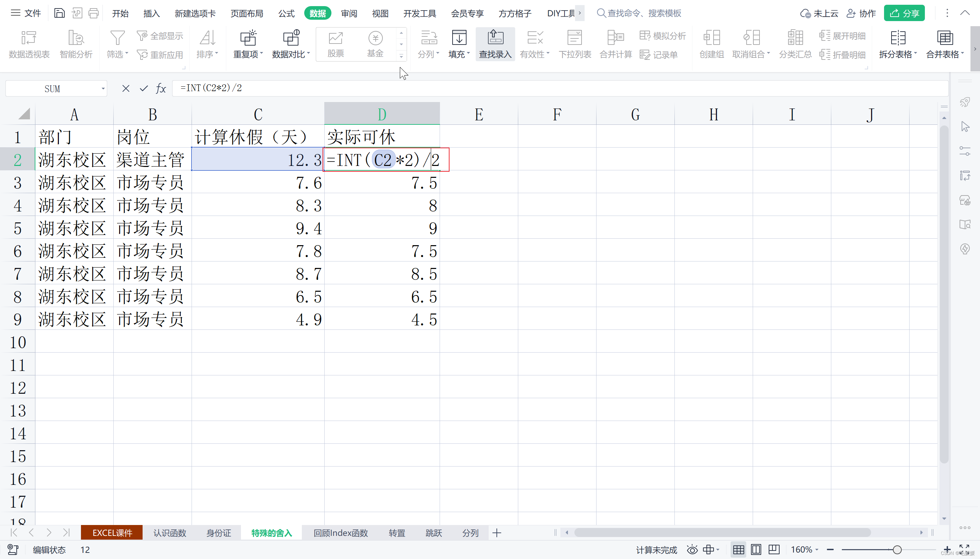The width and height of the screenshot is (980, 559).
Task: Click the 创建组 create group icon
Action: pos(712,38)
